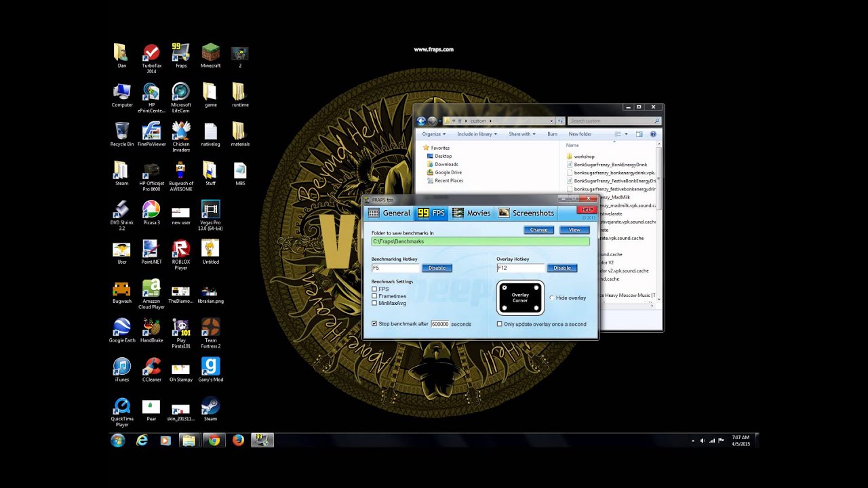Enable the Frametimes benchmark checkbox

(374, 296)
